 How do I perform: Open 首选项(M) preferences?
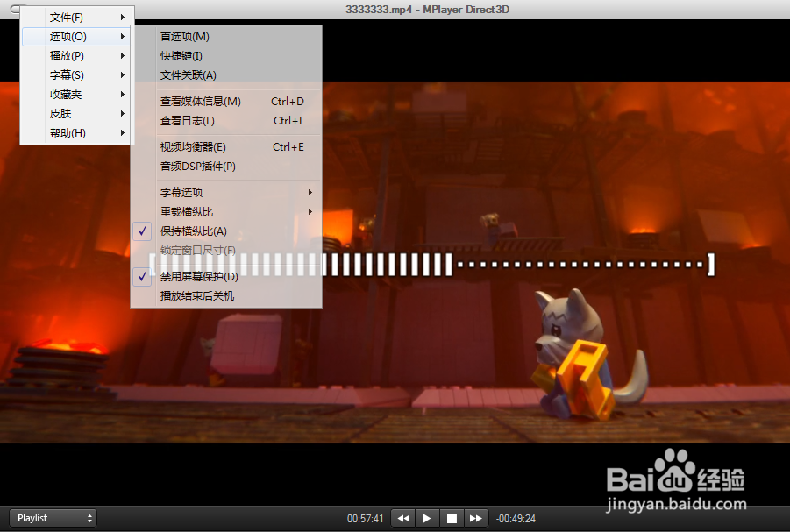coord(225,36)
